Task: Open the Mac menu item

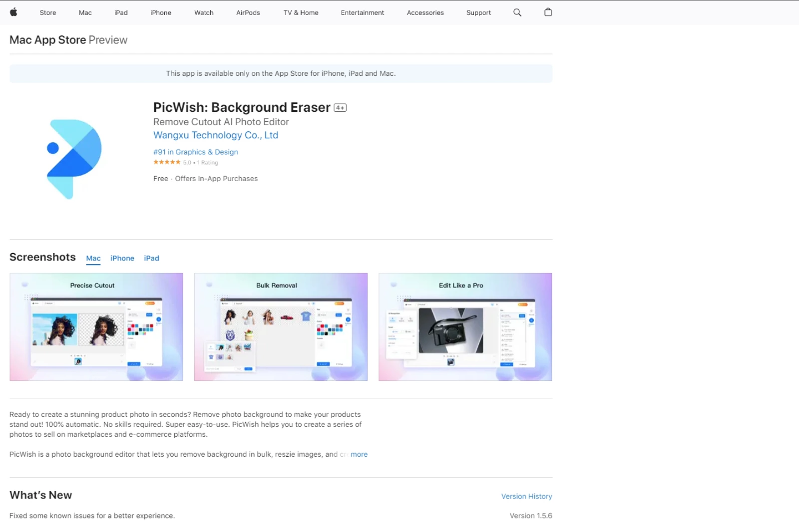Action: point(85,13)
